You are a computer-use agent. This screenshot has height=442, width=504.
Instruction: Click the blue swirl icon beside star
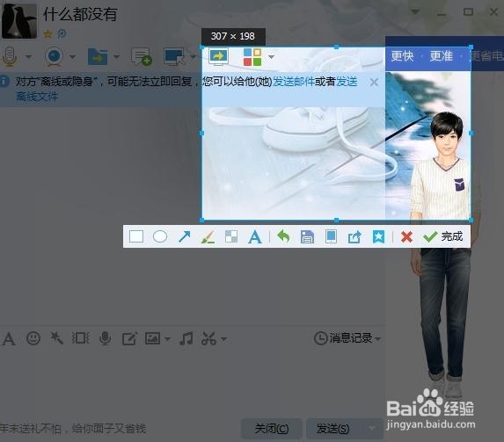click(61, 33)
